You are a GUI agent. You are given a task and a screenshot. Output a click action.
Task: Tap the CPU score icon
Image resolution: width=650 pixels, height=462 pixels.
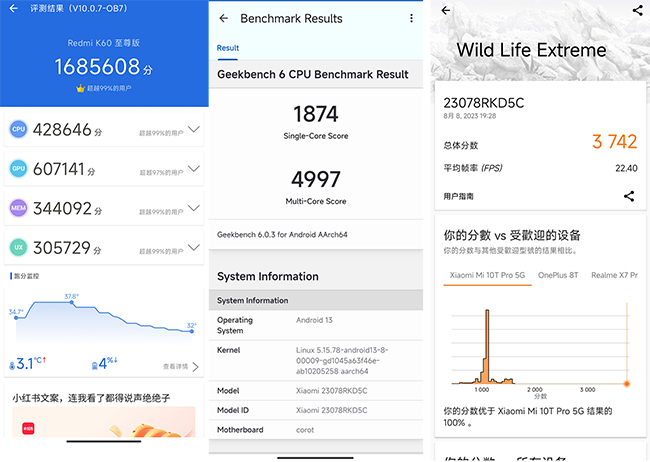tap(19, 129)
